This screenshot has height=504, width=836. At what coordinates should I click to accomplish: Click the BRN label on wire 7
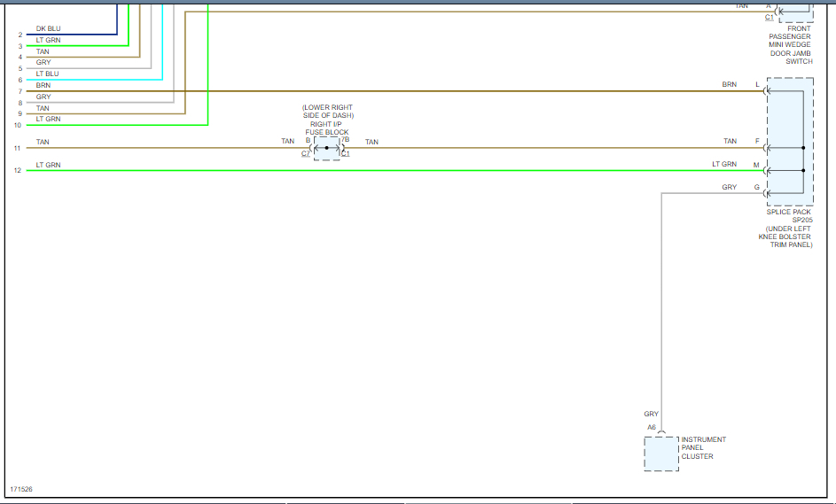pos(43,85)
